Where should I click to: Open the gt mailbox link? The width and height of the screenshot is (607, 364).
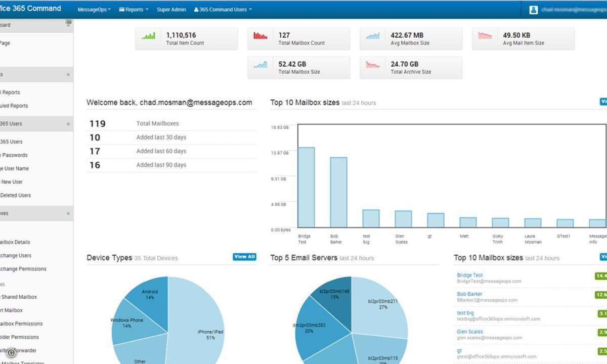[x=459, y=350]
